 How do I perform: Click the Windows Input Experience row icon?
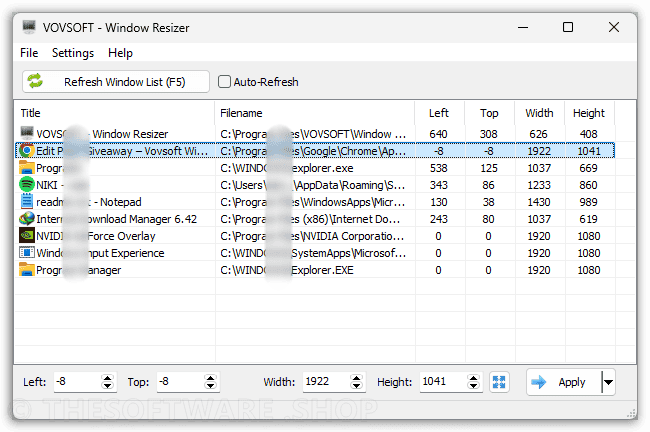click(x=27, y=252)
